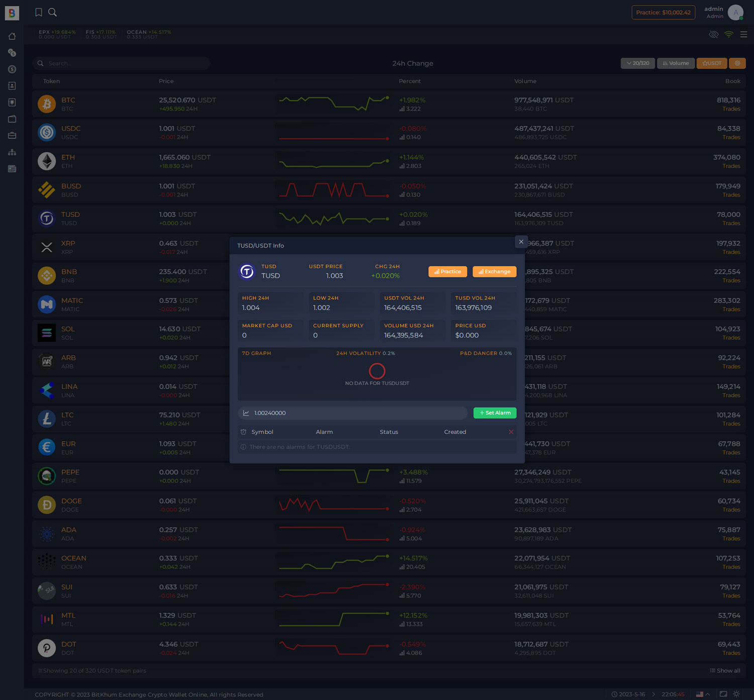Click the DOT coin icon in the token list

pyautogui.click(x=47, y=648)
